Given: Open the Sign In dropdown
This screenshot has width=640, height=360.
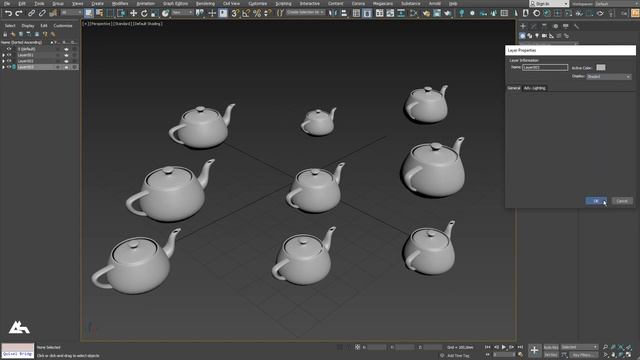Looking at the screenshot, I should pos(549,4).
